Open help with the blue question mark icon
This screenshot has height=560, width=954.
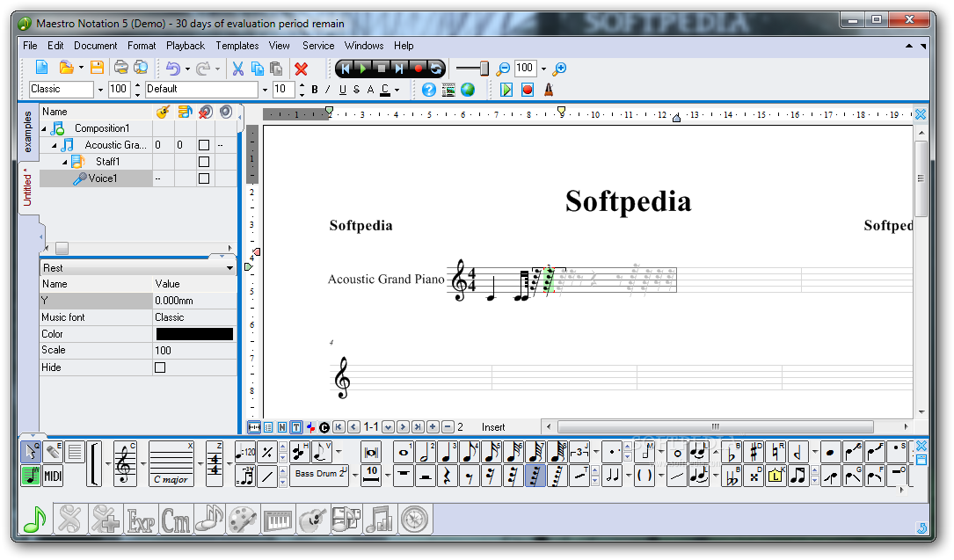[429, 90]
